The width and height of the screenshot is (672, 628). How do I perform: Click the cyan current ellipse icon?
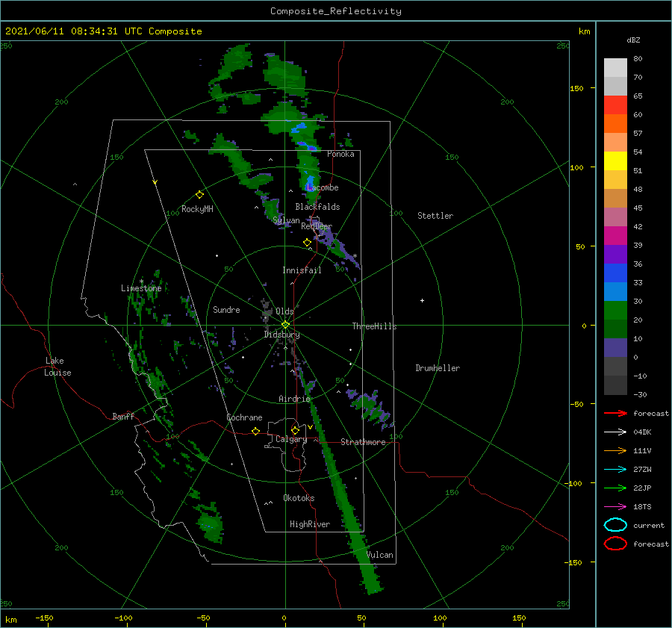[x=615, y=525]
